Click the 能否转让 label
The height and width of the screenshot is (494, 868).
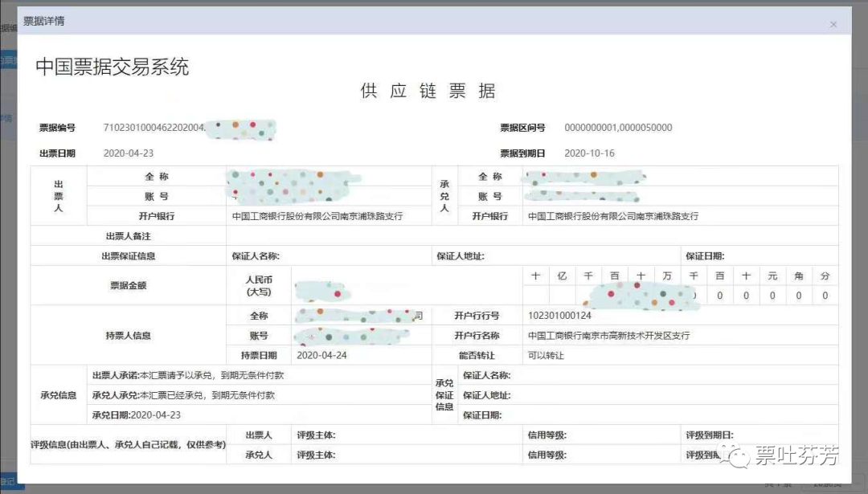[477, 356]
